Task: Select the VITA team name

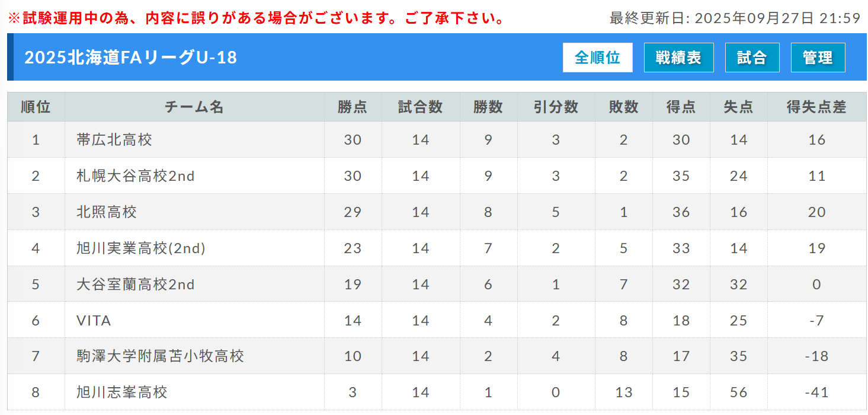Action: click(94, 321)
